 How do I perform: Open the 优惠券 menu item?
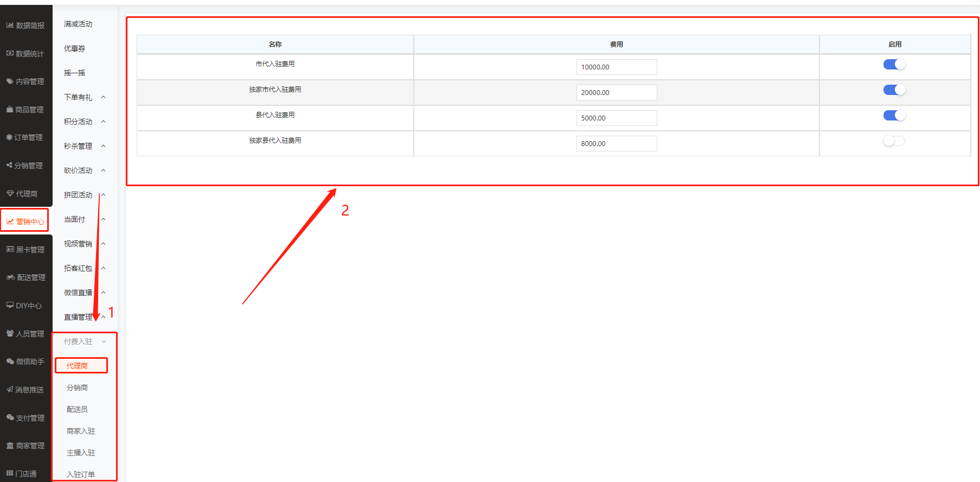click(x=75, y=48)
